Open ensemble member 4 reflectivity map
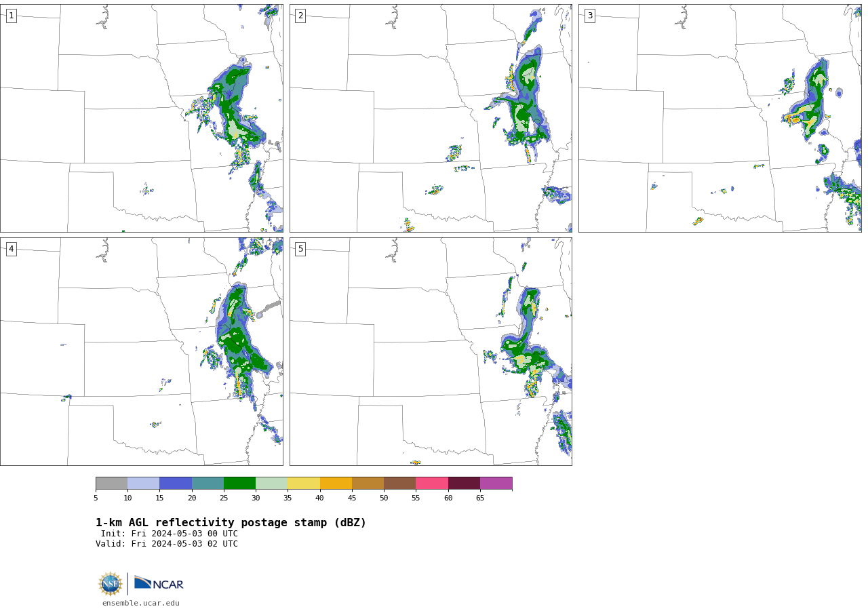Viewport: 868px width, 611px height. (x=142, y=351)
